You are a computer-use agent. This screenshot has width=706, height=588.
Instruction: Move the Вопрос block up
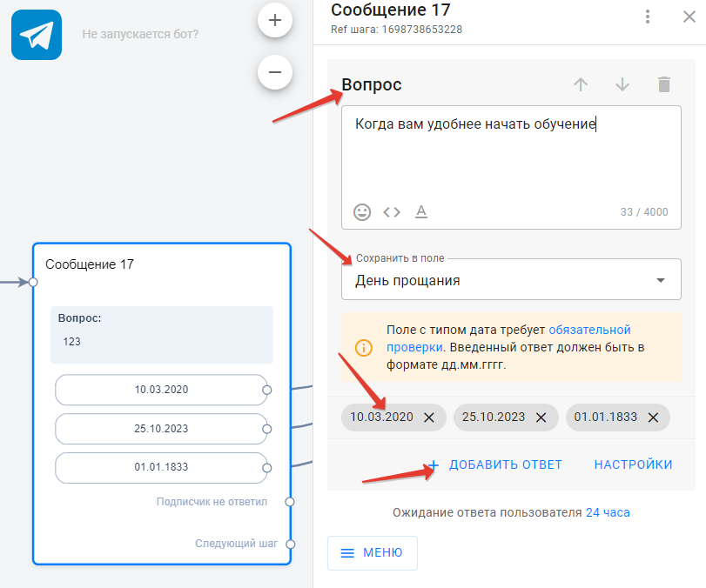(581, 84)
